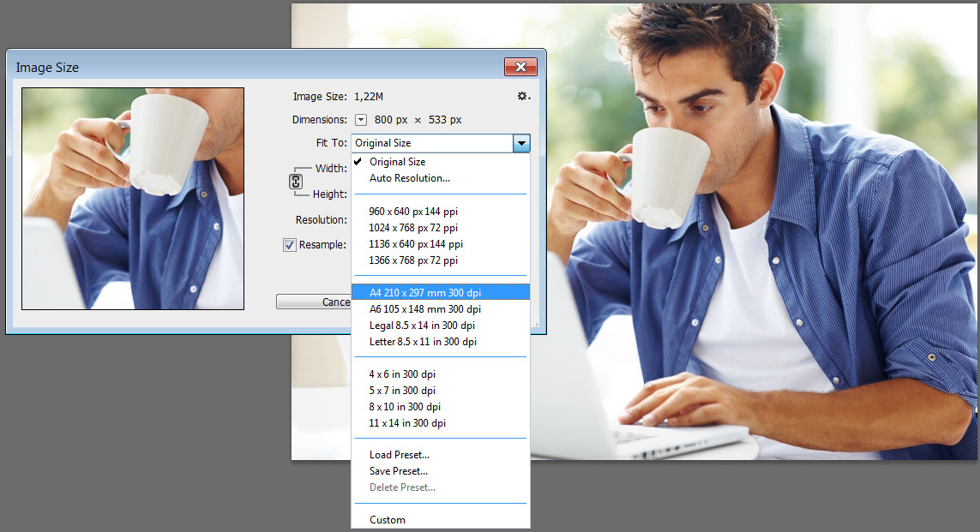Viewport: 980px width, 532px height.
Task: Select 11 x 14 in 300 dpi
Action: click(441, 422)
